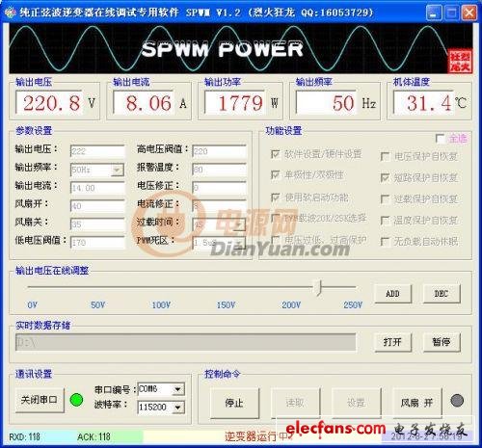Click the gray fan status indicator

pyautogui.click(x=457, y=401)
